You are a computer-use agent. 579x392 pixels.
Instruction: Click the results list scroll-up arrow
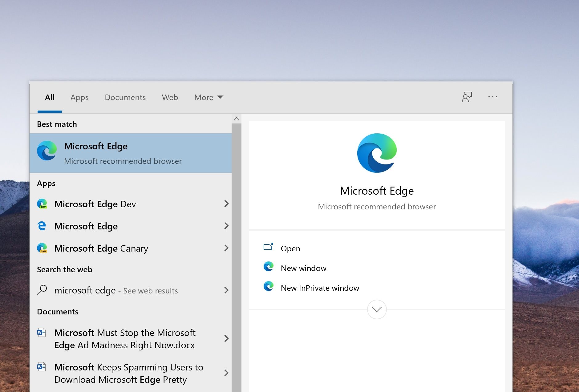coord(237,119)
